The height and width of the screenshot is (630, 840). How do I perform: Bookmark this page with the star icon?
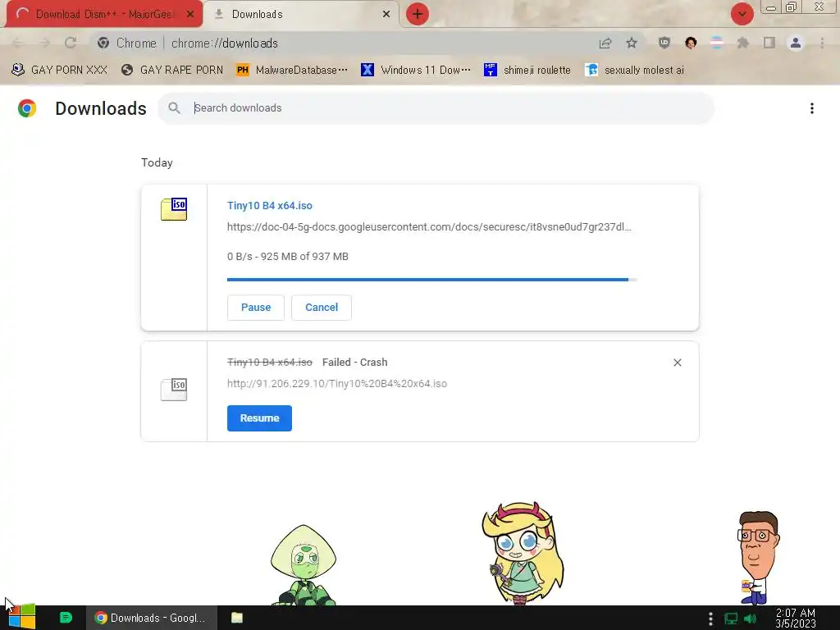[632, 43]
